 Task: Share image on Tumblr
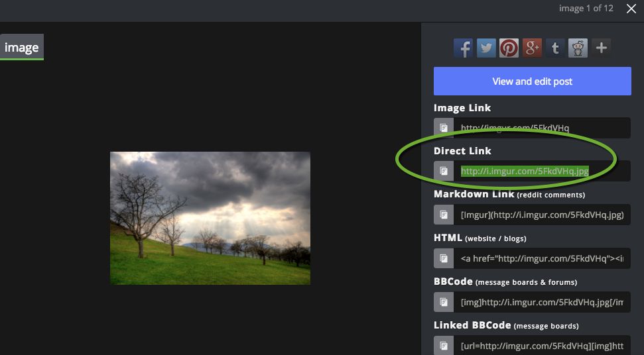click(555, 48)
